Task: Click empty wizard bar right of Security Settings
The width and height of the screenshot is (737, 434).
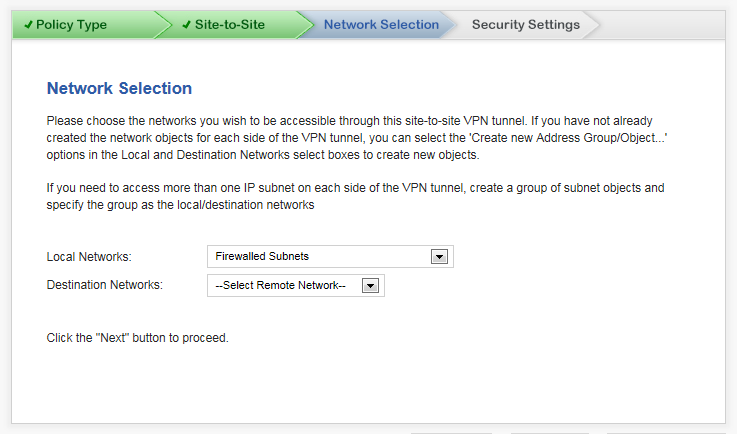Action: point(663,24)
